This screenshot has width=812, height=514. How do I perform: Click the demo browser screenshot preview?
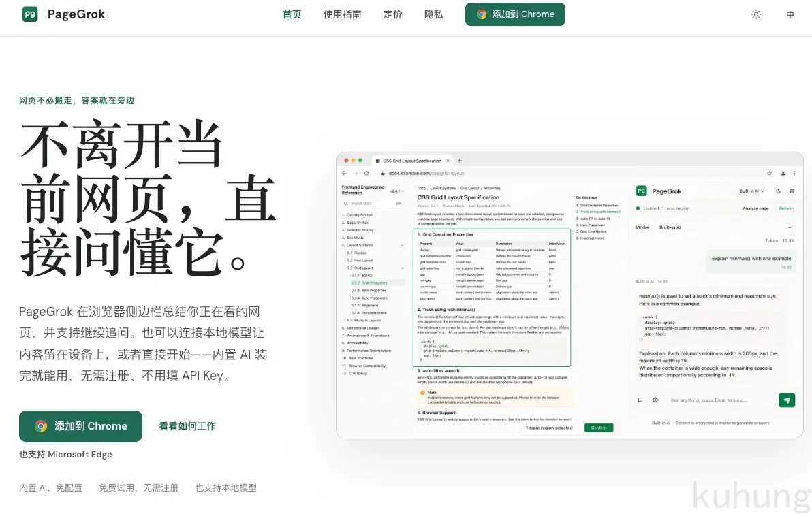569,295
